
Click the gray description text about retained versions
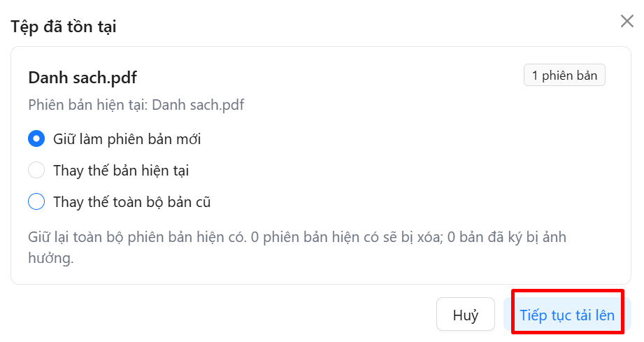(297, 248)
